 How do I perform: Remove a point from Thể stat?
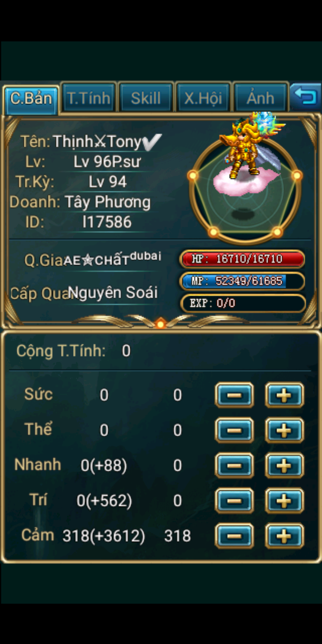pos(234,430)
